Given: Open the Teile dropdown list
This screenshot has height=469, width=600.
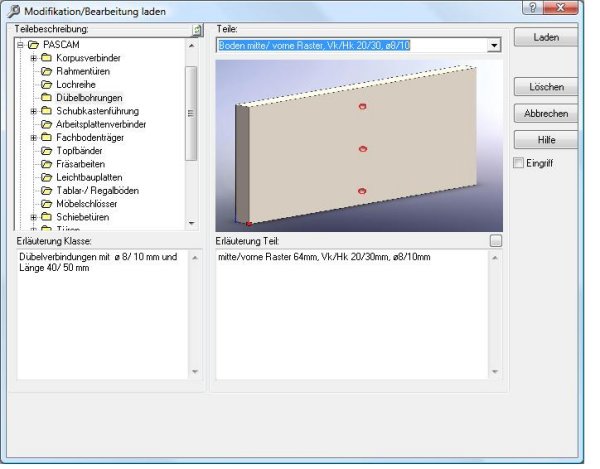Looking at the screenshot, I should (x=494, y=46).
